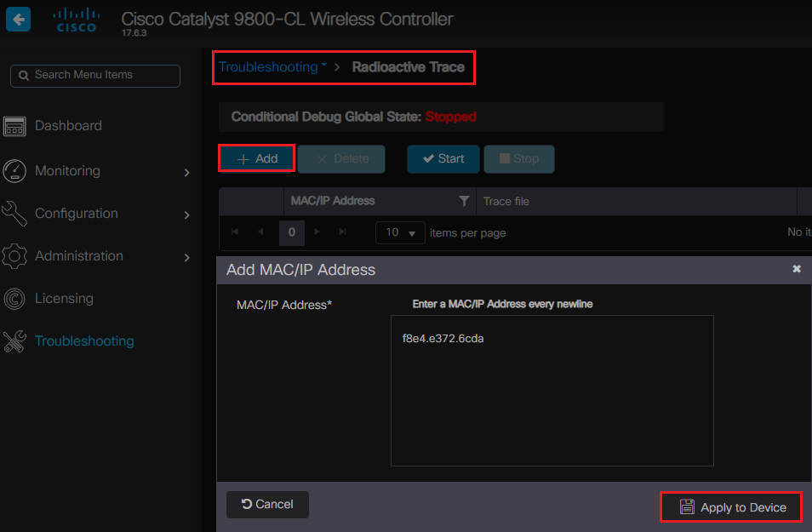Viewport: 812px width, 532px height.
Task: Click the Cisco logo
Action: (77, 20)
